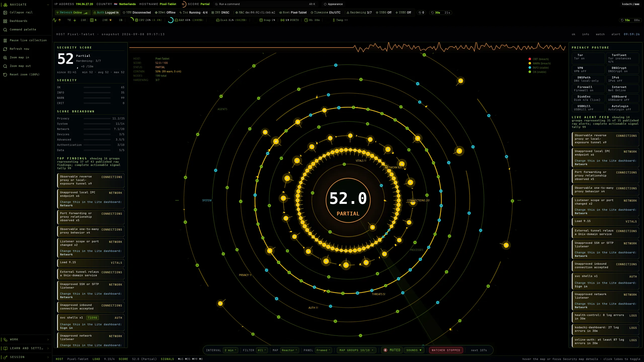
Task: Click the Zoom map in icon
Action: [5, 58]
